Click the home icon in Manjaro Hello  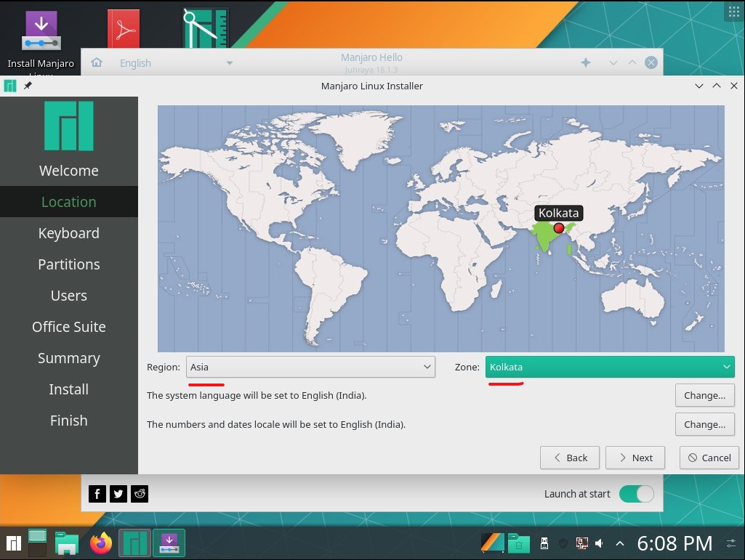click(97, 62)
